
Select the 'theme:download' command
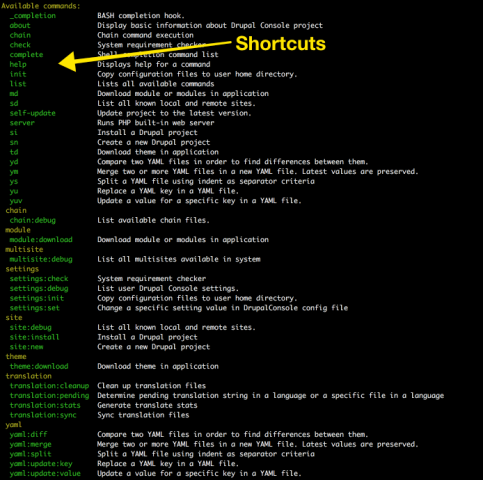(39, 366)
